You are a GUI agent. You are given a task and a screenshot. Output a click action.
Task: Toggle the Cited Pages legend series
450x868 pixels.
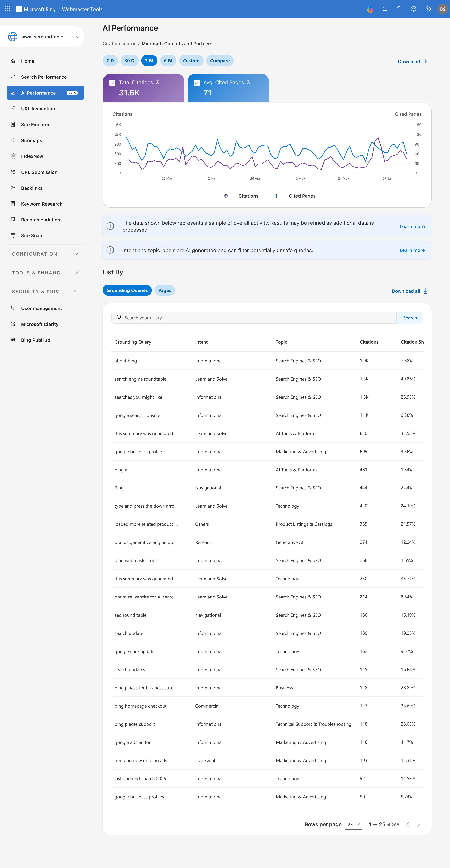[292, 196]
